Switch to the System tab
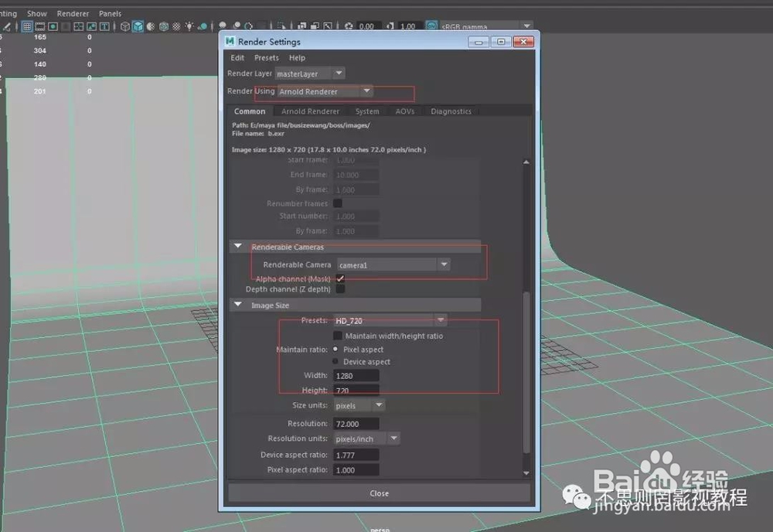The width and height of the screenshot is (773, 532). 367,111
